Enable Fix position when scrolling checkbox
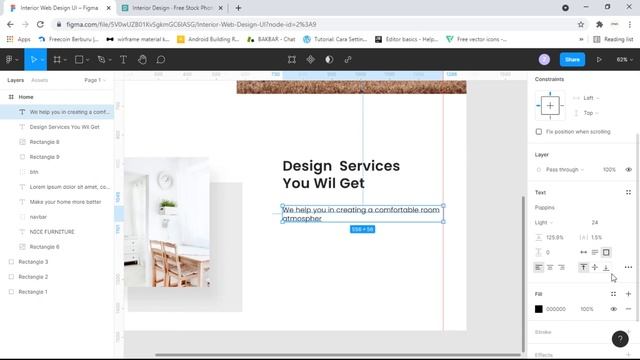 539,132
